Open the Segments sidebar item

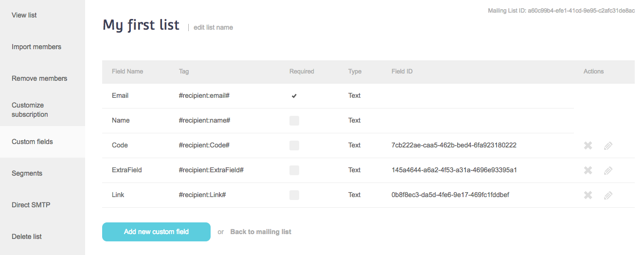pyautogui.click(x=27, y=173)
